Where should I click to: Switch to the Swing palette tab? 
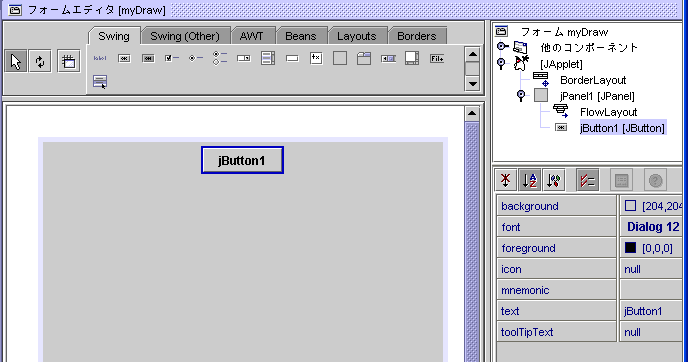click(114, 36)
